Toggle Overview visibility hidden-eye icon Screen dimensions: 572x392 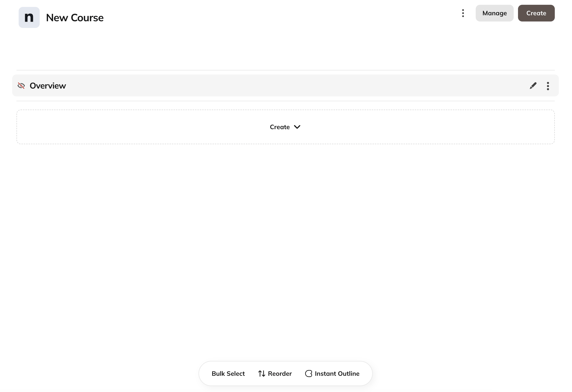pos(21,86)
